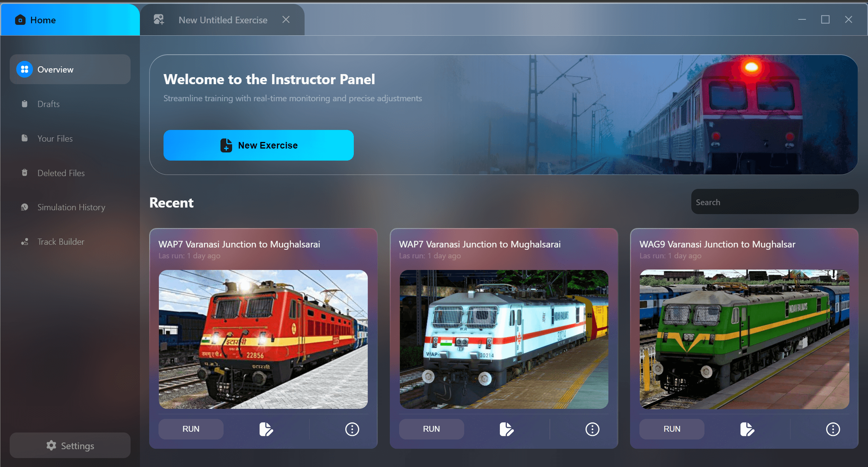868x467 pixels.
Task: Open Deleted Files in the sidebar
Action: point(61,173)
